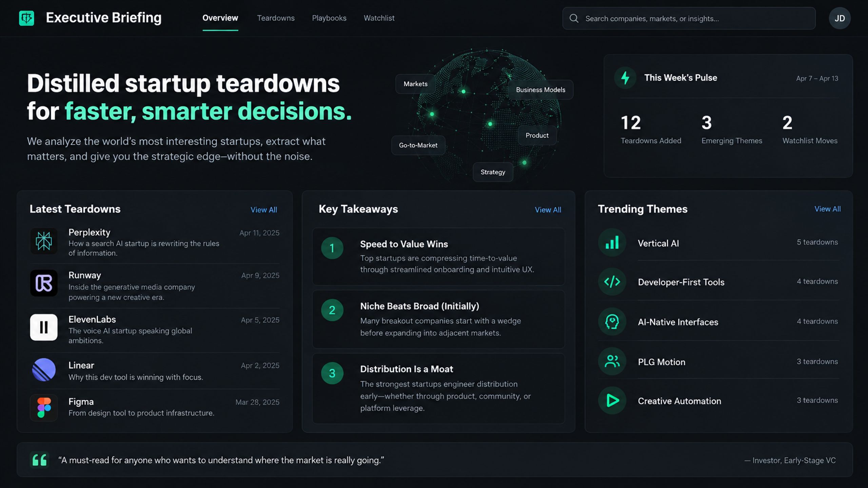Select the Strategy globe tag
The width and height of the screenshot is (868, 488).
[493, 172]
